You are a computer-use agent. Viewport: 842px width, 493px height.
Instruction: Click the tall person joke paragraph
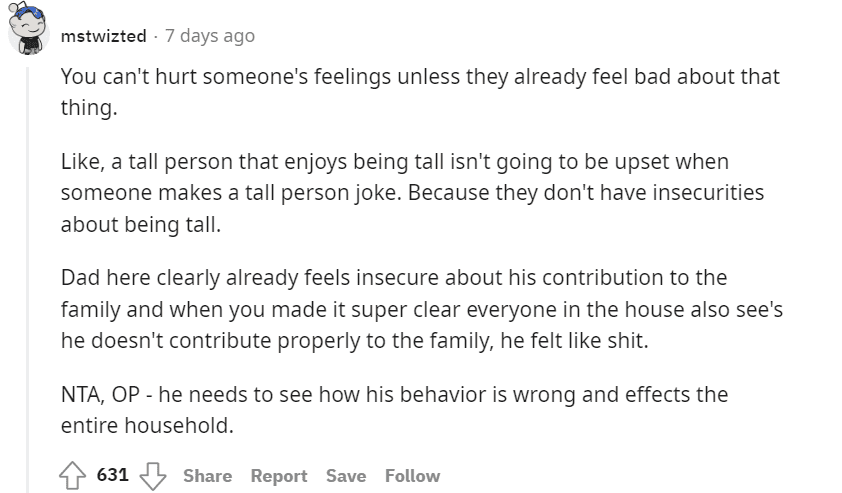tap(412, 193)
